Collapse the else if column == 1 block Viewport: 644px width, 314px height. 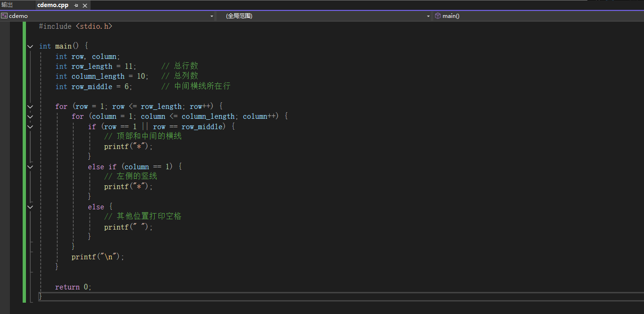click(x=30, y=166)
